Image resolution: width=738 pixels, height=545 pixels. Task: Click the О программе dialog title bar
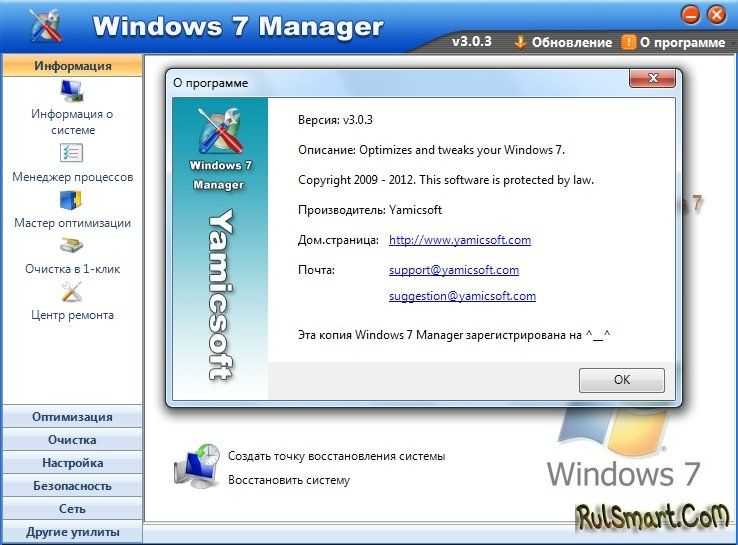398,83
